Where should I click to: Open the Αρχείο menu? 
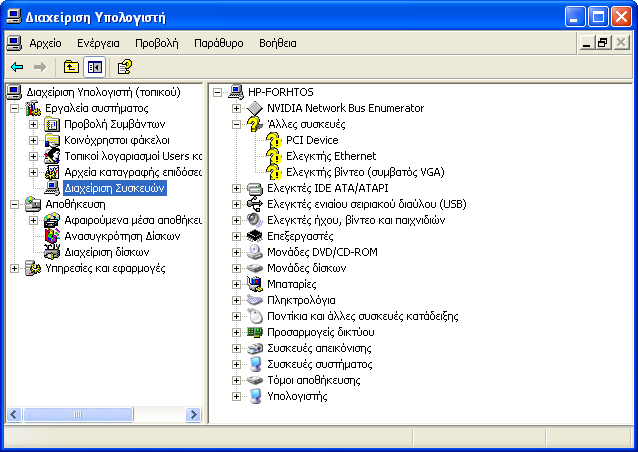coord(45,43)
